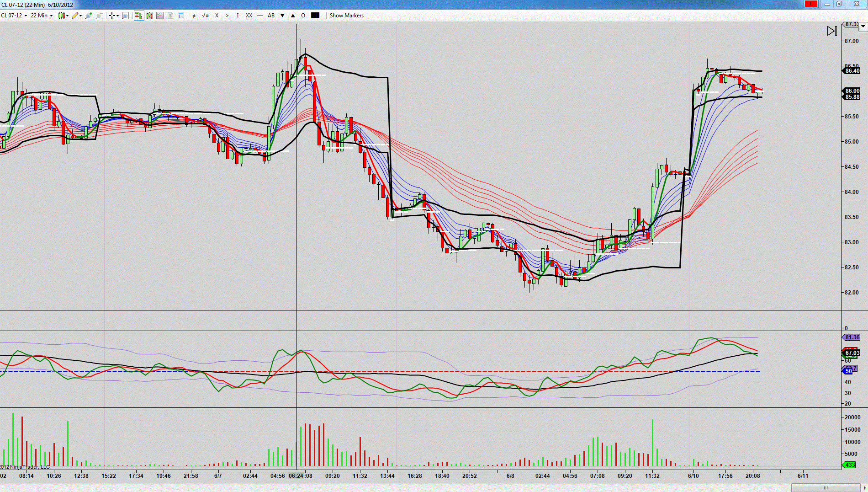Click the Show Markers button
This screenshot has width=868, height=492.
coord(347,16)
